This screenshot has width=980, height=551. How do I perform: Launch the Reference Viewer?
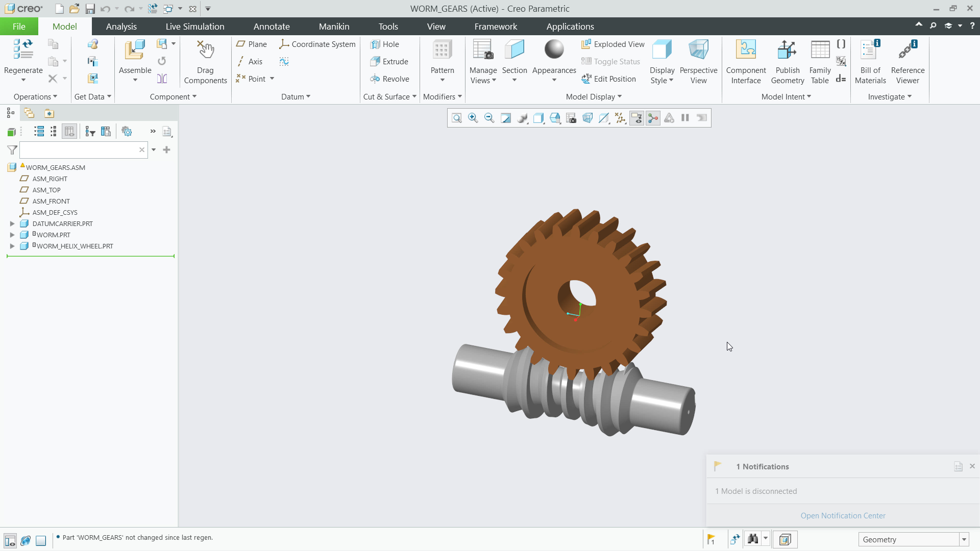pos(908,62)
